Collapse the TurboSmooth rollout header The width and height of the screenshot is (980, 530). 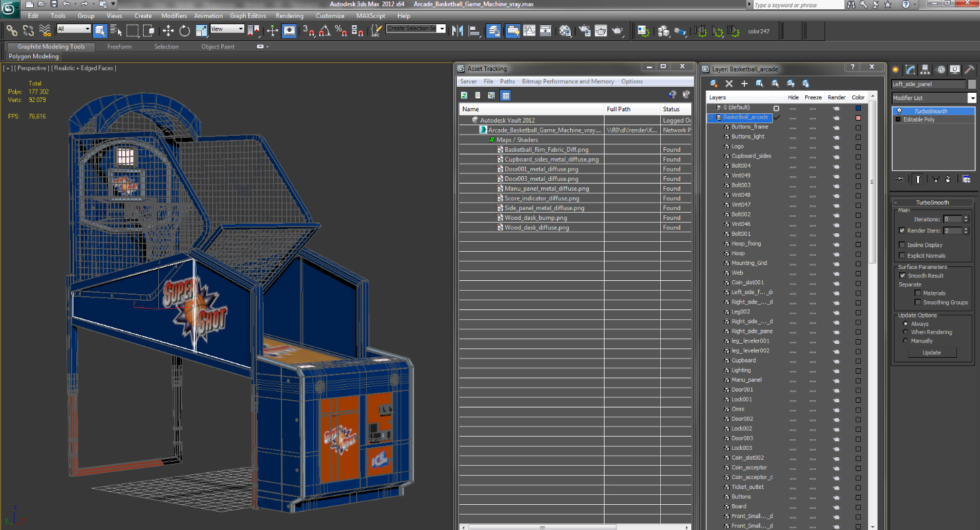click(932, 203)
